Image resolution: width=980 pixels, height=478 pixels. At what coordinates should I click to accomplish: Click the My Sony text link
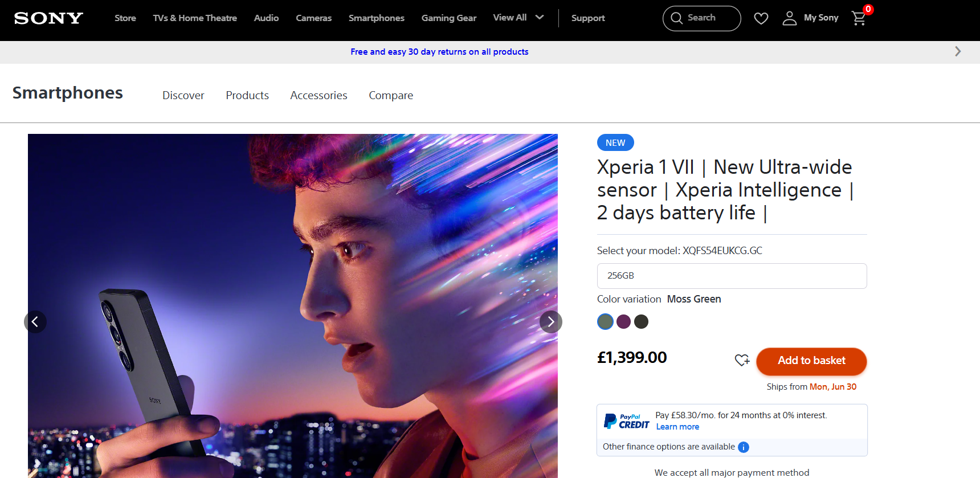pyautogui.click(x=821, y=18)
